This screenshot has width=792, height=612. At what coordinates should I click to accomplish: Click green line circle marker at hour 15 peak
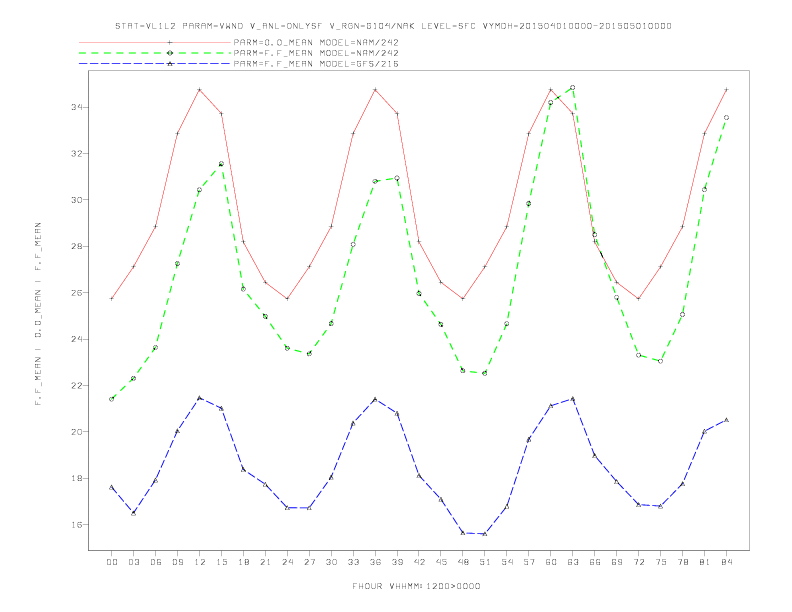click(221, 164)
